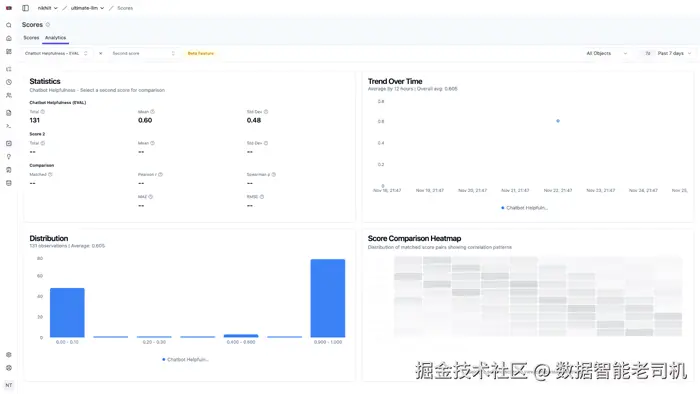The image size is (700, 394).
Task: Open the Prompts document icon in the sidebar
Action: [x=8, y=113]
